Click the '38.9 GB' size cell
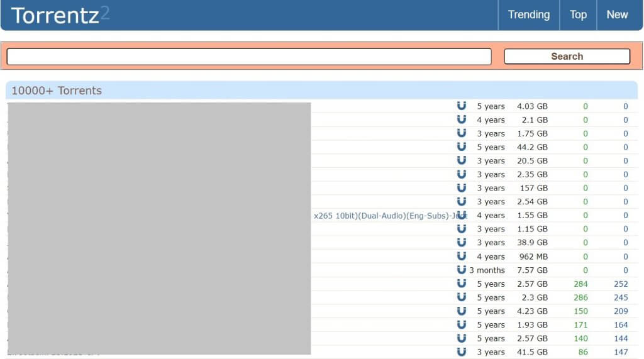 (532, 243)
